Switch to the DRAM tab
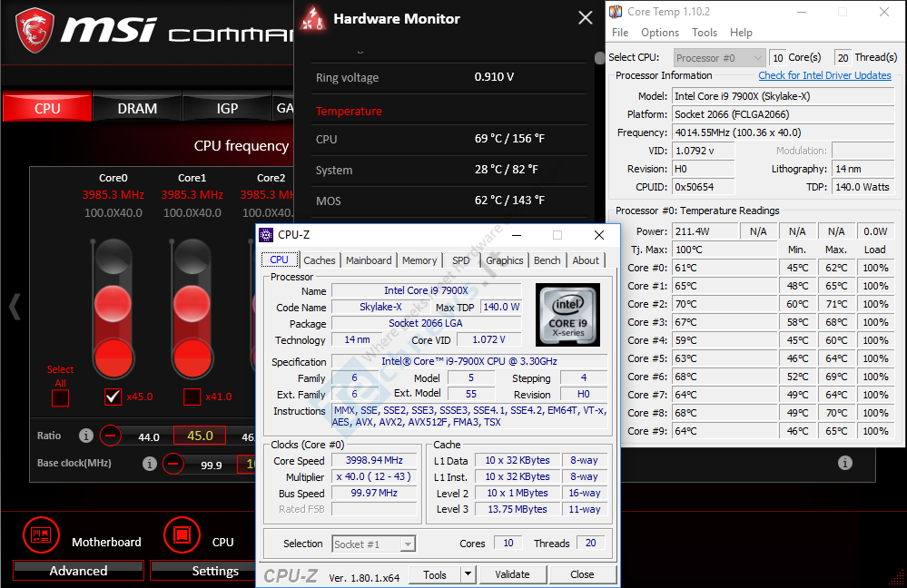 (137, 108)
